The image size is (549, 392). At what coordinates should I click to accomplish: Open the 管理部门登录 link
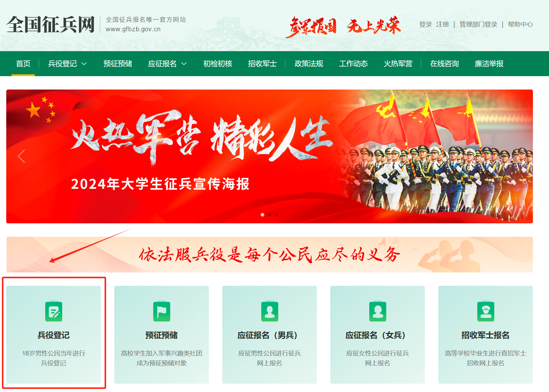click(x=478, y=24)
